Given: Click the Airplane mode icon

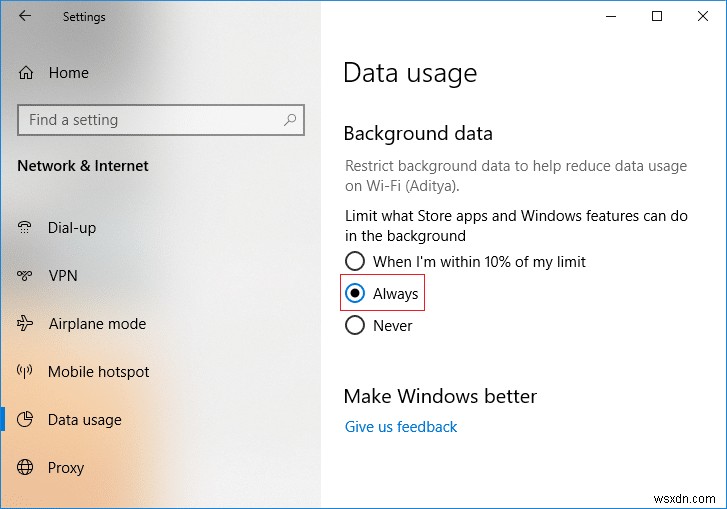Looking at the screenshot, I should [26, 324].
